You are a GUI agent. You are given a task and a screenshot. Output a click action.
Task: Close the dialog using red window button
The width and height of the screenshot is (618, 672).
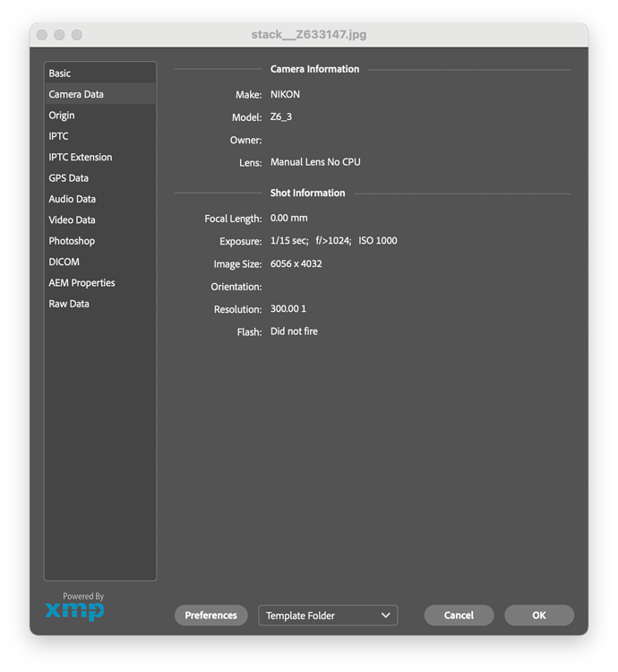[41, 35]
